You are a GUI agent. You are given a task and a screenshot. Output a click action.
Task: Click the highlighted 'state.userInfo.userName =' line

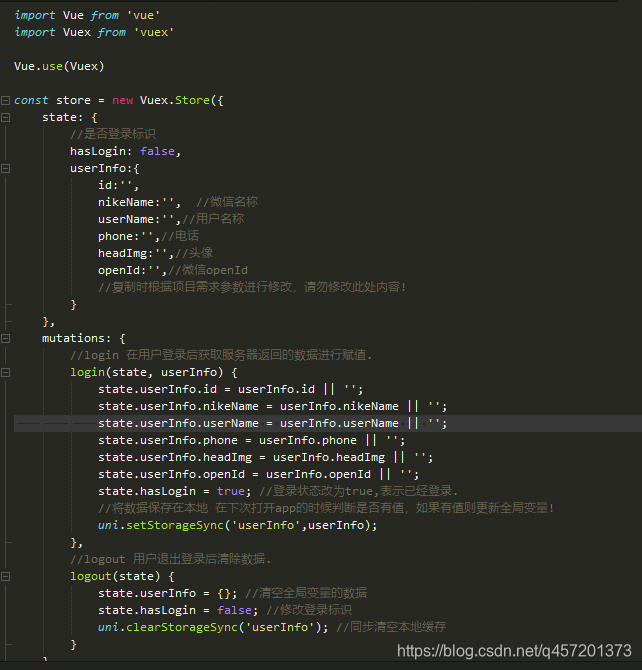(273, 423)
